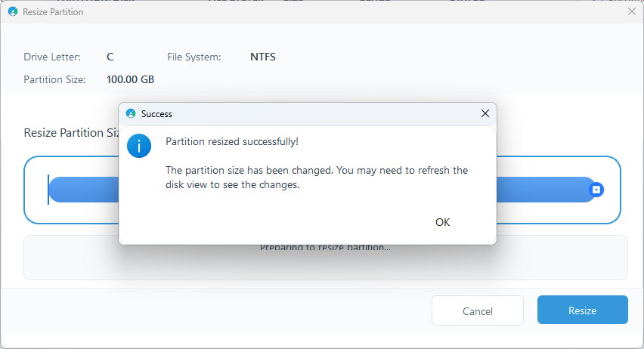Image resolution: width=644 pixels, height=349 pixels.
Task: Click the NTFS file system value
Action: (x=263, y=57)
